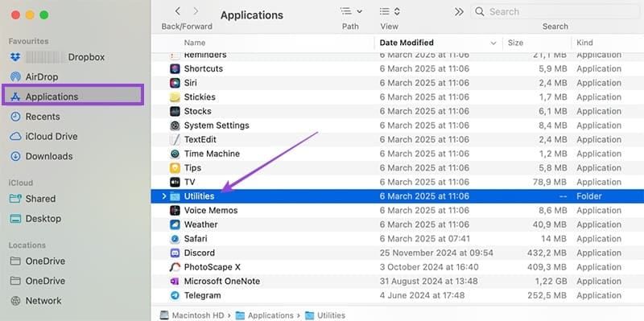The height and width of the screenshot is (321, 644).
Task: Click the yellow minimize window button
Action: (x=30, y=15)
